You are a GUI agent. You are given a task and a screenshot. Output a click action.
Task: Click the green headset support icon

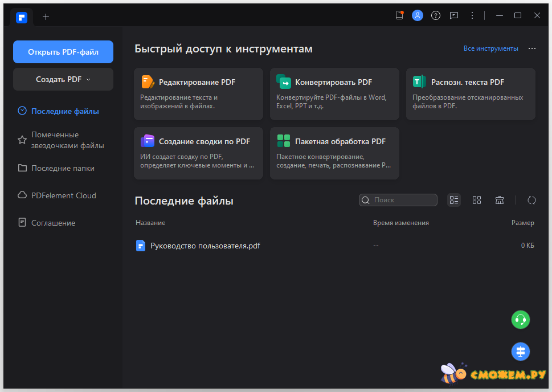point(520,320)
